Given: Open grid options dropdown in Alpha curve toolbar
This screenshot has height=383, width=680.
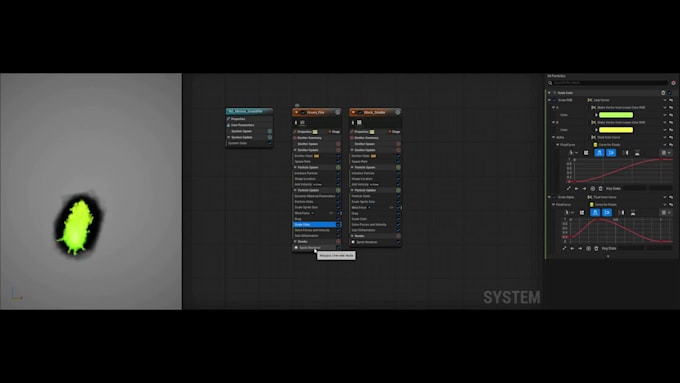Looking at the screenshot, I should pyautogui.click(x=666, y=153).
